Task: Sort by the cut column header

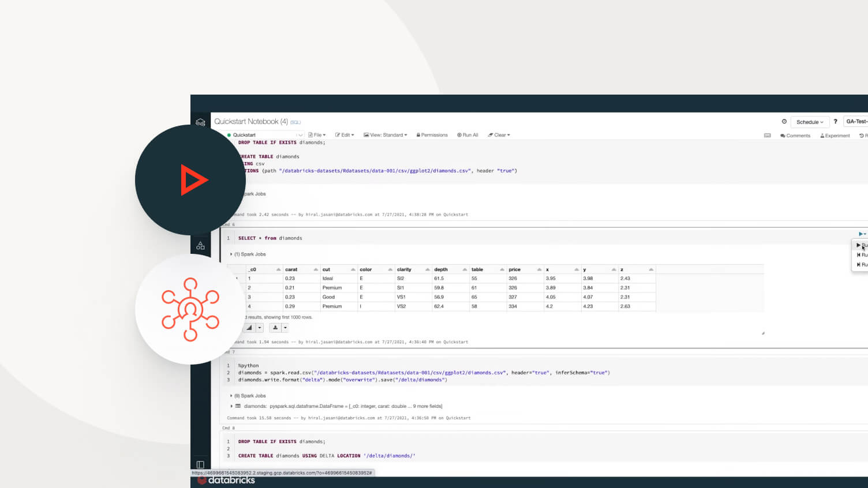Action: click(339, 269)
